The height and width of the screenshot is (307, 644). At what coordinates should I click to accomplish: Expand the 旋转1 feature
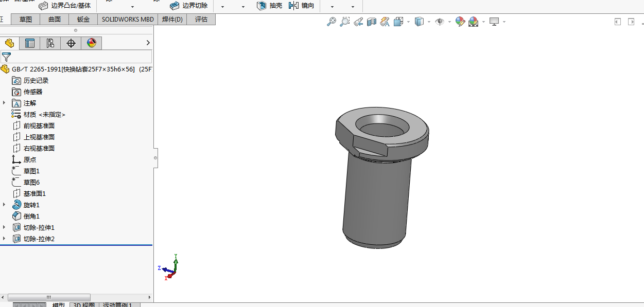(4, 205)
